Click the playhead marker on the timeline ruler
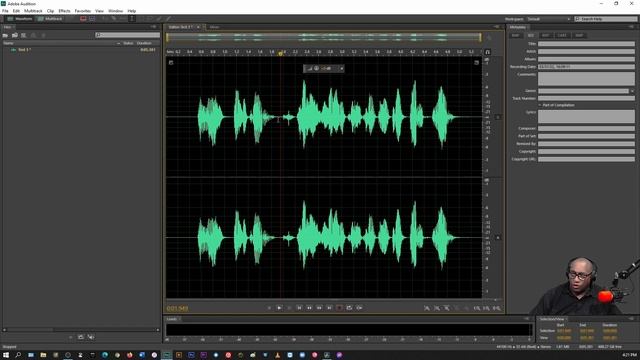Screen dimensions: 640x360 coord(280,53)
